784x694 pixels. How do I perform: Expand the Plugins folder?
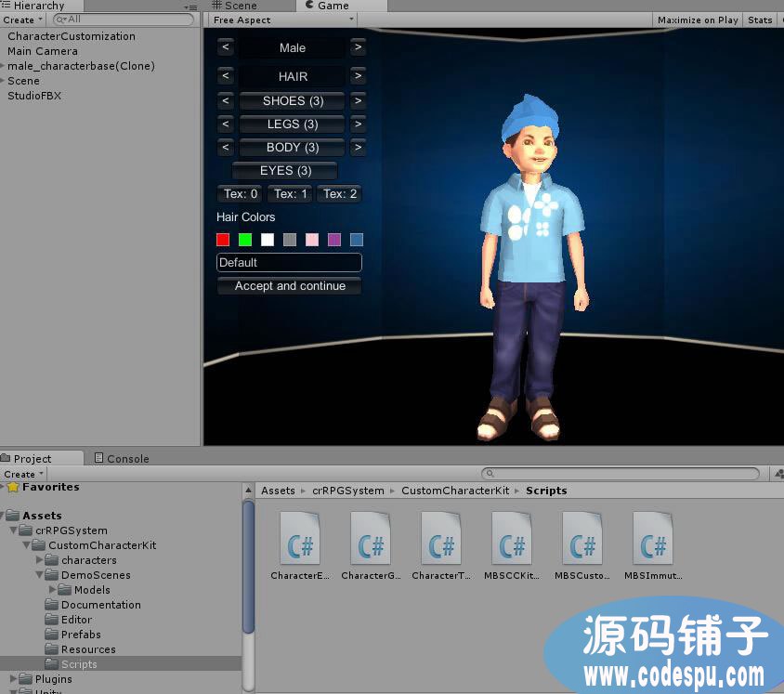pyautogui.click(x=14, y=678)
